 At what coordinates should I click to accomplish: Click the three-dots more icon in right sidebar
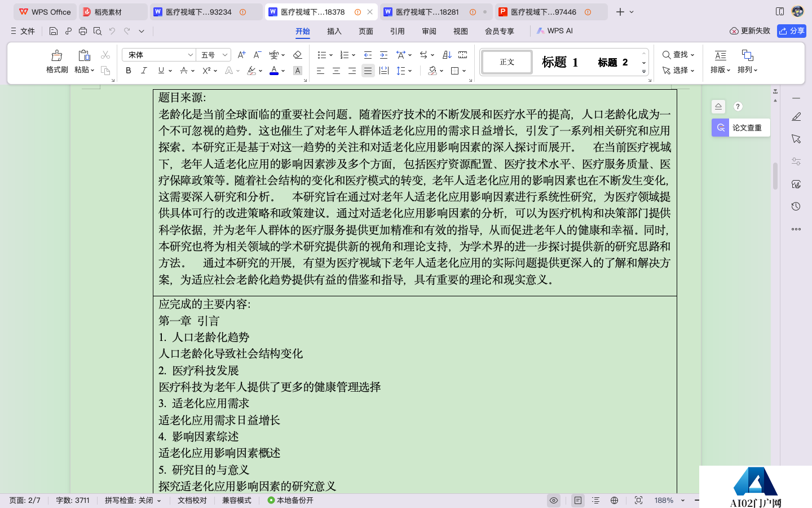point(796,229)
